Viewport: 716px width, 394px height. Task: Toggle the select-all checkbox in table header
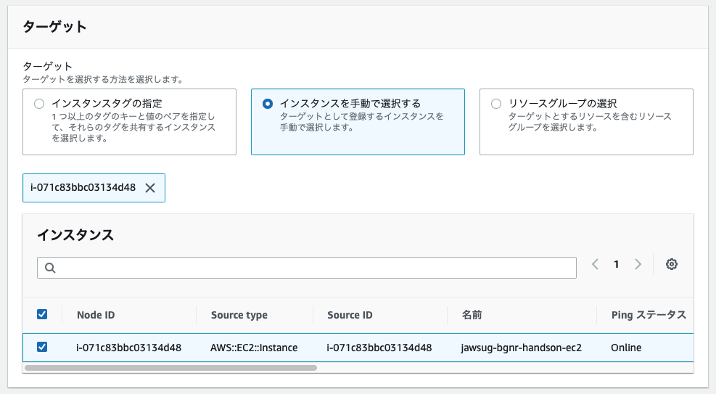coord(42,314)
